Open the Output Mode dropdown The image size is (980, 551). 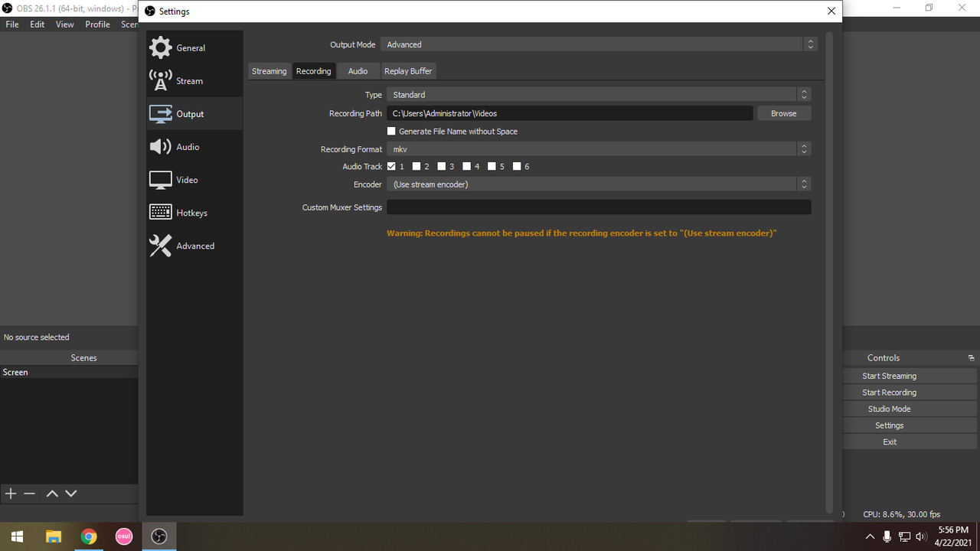pyautogui.click(x=599, y=44)
